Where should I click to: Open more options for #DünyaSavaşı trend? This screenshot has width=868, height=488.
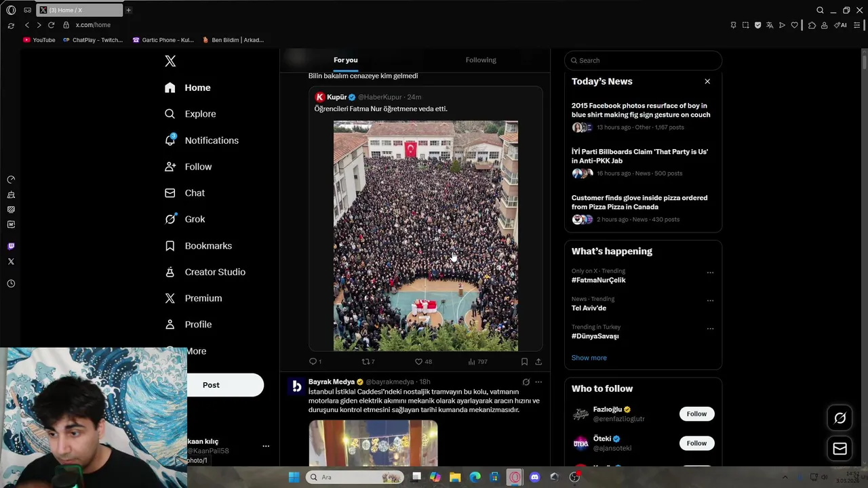(x=710, y=329)
